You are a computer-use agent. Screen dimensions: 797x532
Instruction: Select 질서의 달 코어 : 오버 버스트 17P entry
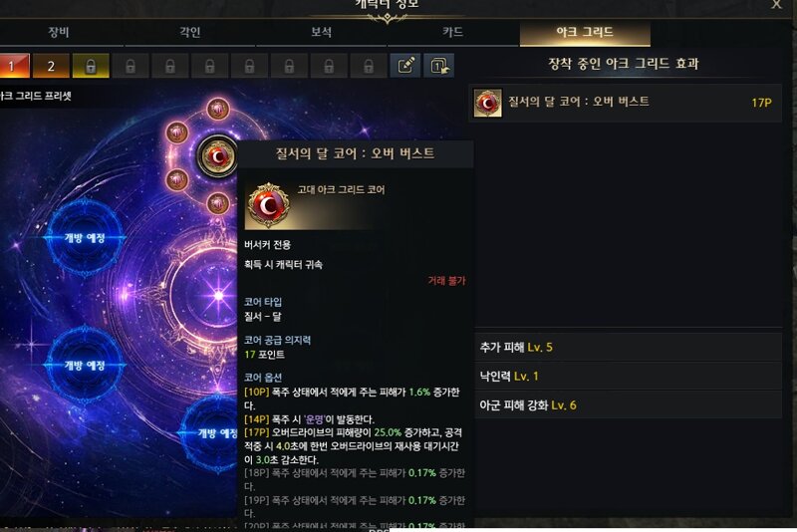(x=626, y=103)
